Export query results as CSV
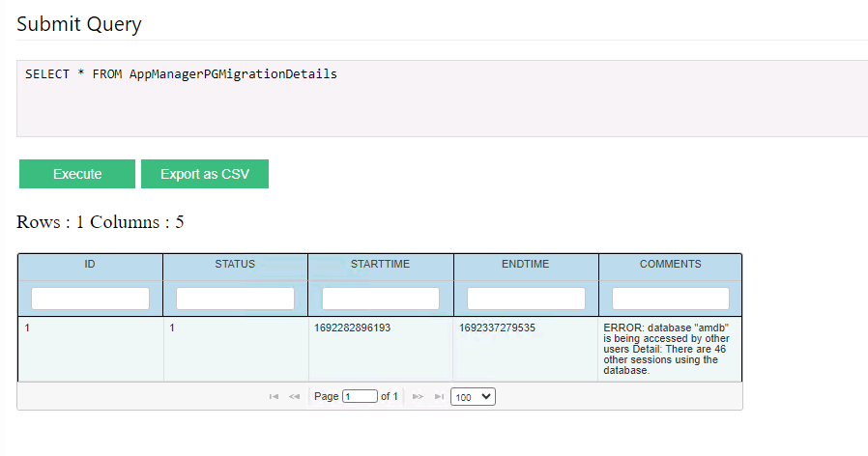This screenshot has width=868, height=456. coord(205,174)
